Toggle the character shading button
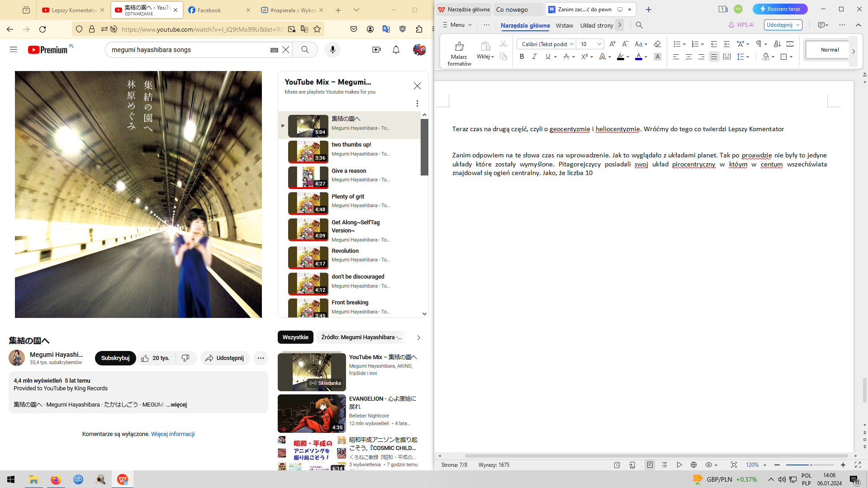The image size is (868, 488). coord(658,57)
